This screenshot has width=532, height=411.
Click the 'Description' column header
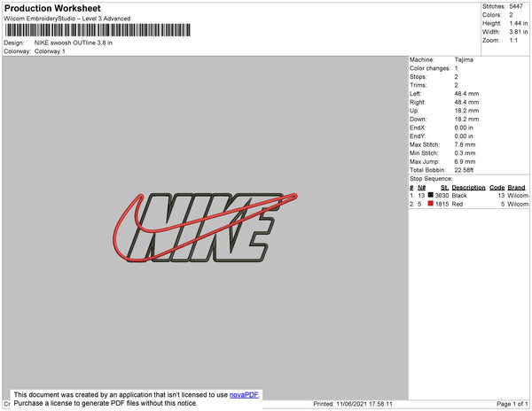click(468, 188)
